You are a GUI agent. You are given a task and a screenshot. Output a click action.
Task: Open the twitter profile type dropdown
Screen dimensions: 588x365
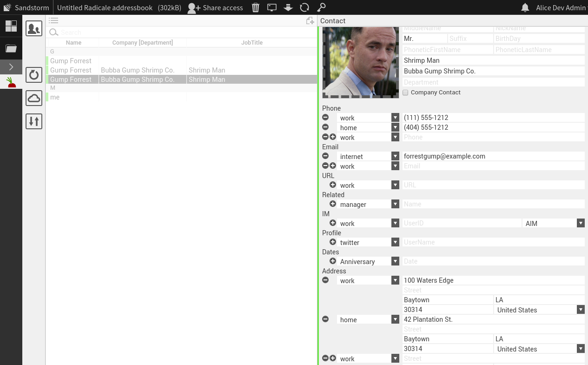pos(395,242)
